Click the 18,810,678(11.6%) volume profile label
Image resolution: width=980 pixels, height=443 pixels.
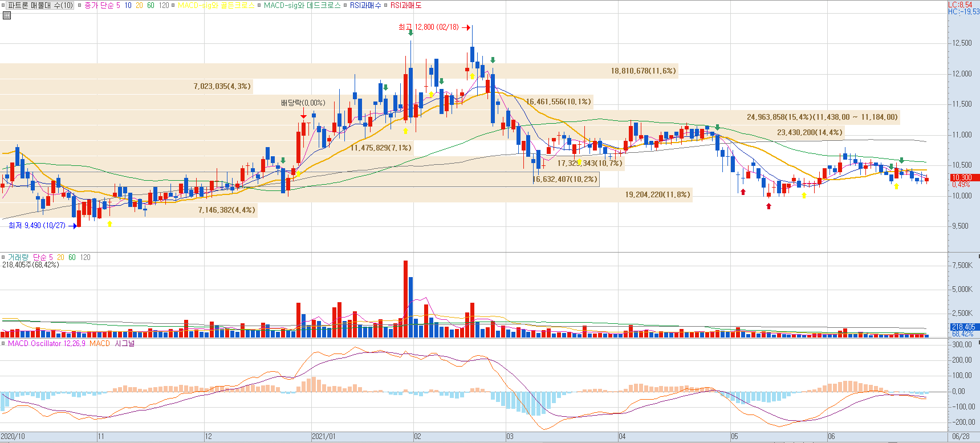pos(644,71)
